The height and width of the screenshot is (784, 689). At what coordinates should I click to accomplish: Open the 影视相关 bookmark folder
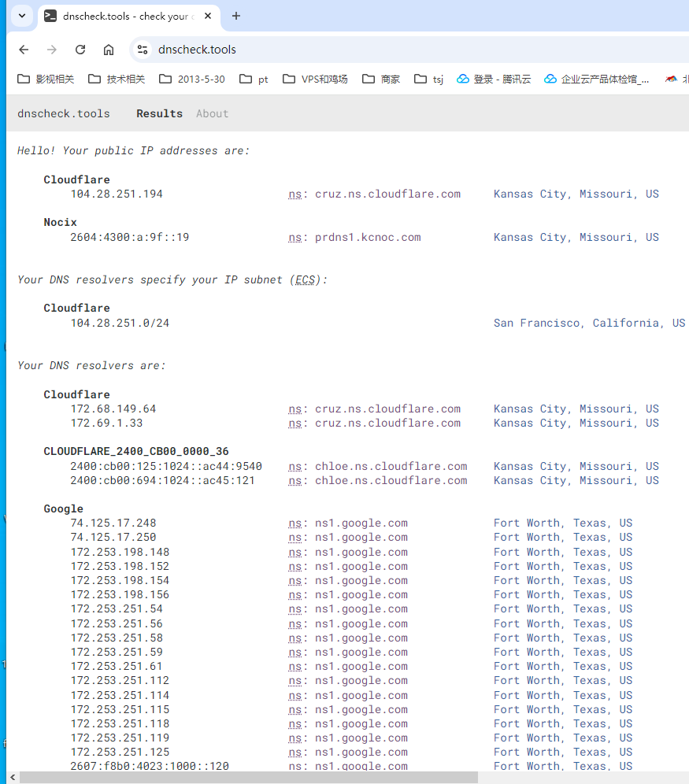coord(46,79)
